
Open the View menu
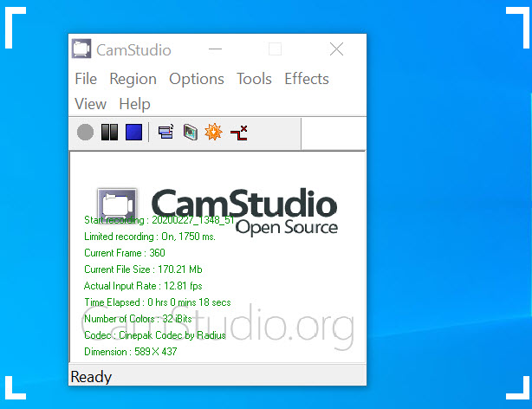(91, 104)
